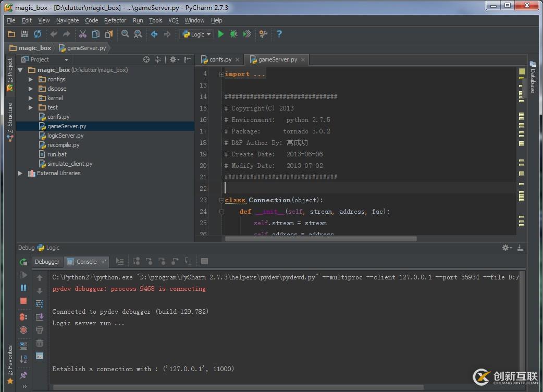Start debugging with the bug icon

coord(233,34)
